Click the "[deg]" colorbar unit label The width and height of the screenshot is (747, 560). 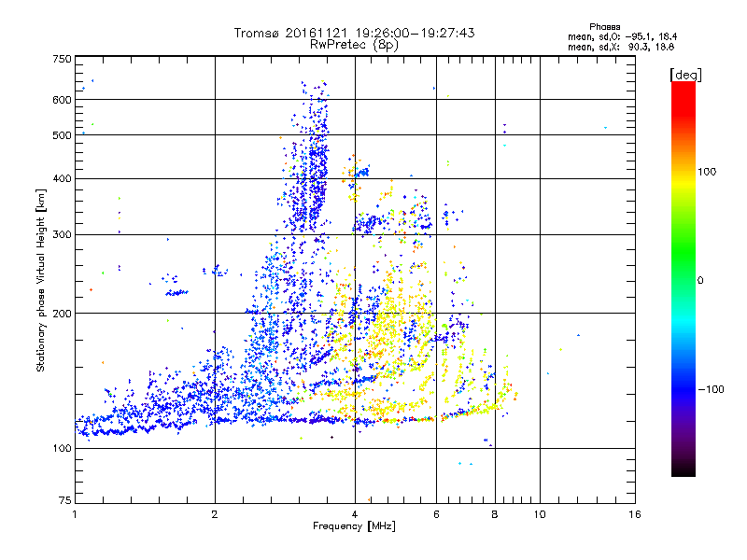click(x=685, y=76)
